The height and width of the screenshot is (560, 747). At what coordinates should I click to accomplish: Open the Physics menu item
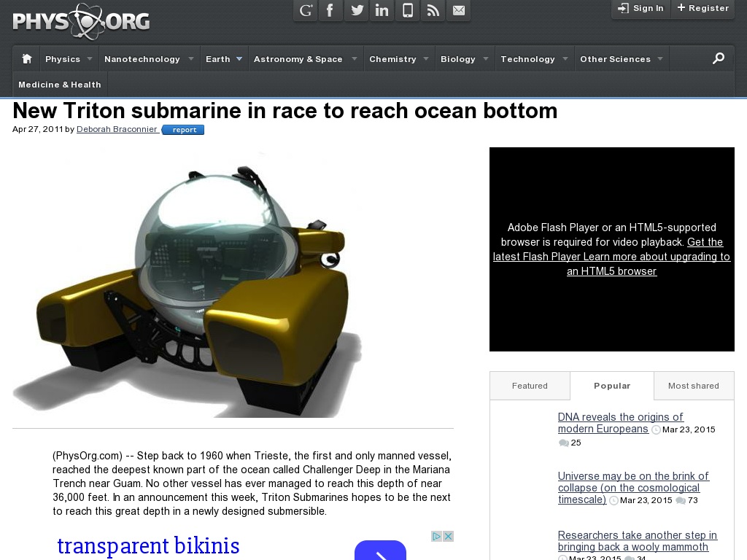point(63,59)
